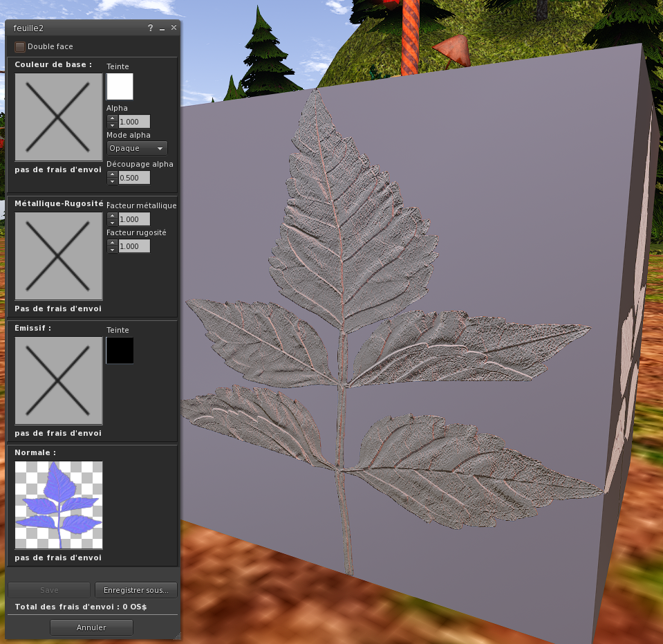Pick the black Emissif Teinte swatch
Image resolution: width=663 pixels, height=644 pixels.
point(120,351)
